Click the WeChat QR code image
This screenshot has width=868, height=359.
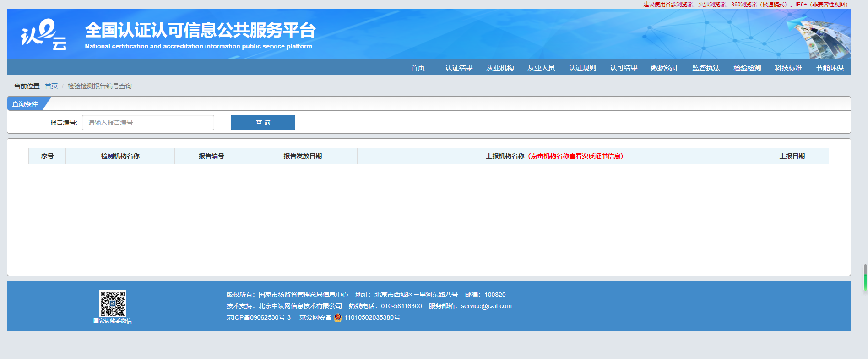(x=112, y=303)
